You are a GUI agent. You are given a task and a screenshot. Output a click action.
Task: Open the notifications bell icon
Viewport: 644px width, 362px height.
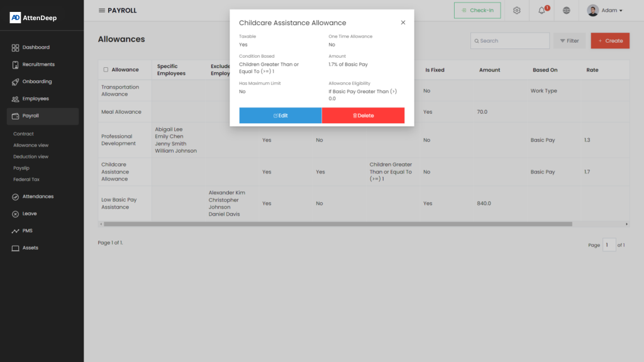pos(541,11)
